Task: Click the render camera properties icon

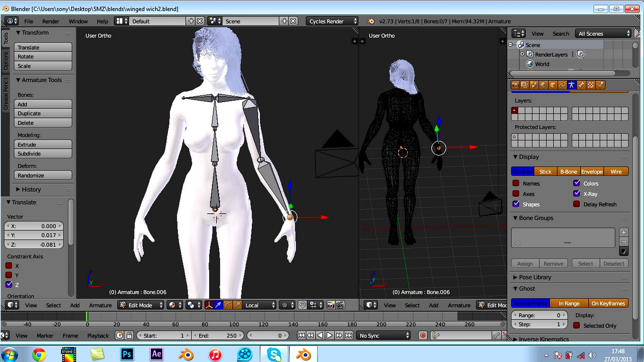Action: pos(515,85)
